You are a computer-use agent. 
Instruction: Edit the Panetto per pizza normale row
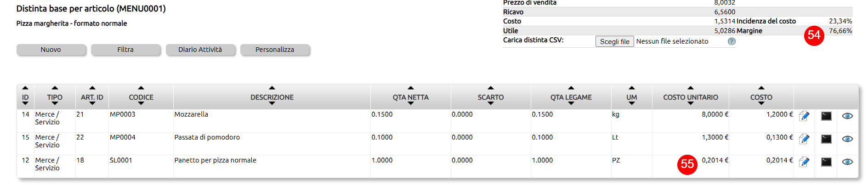804,162
